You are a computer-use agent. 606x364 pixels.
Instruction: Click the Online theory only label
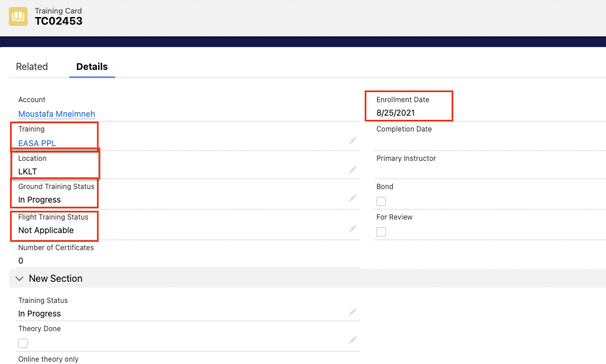click(x=48, y=359)
